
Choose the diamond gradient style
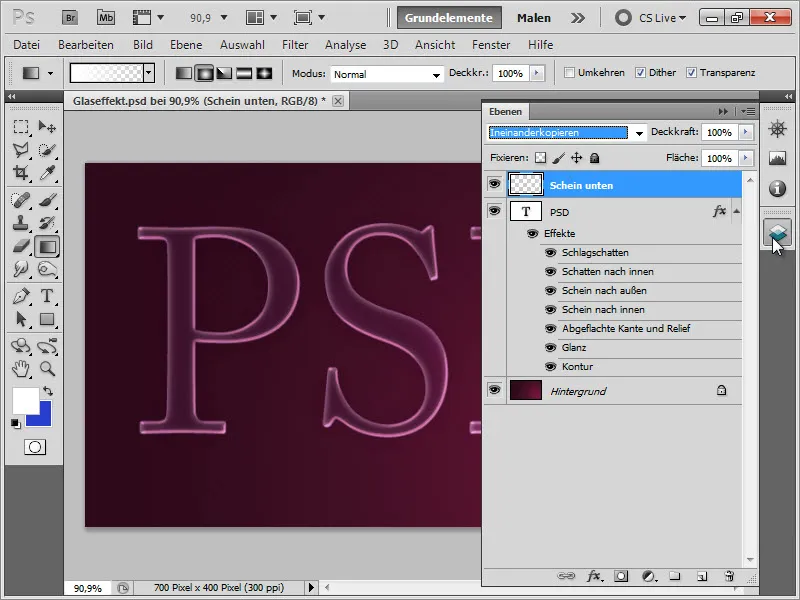pos(264,73)
